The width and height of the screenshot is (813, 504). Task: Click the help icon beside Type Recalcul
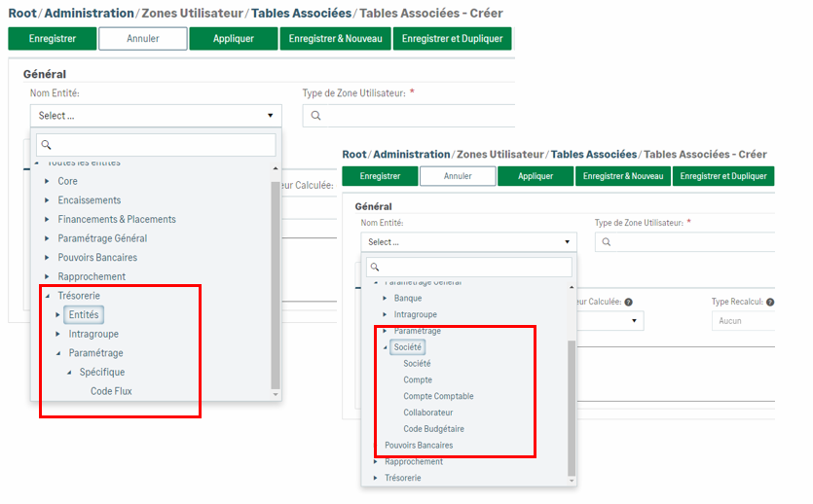pos(770,303)
